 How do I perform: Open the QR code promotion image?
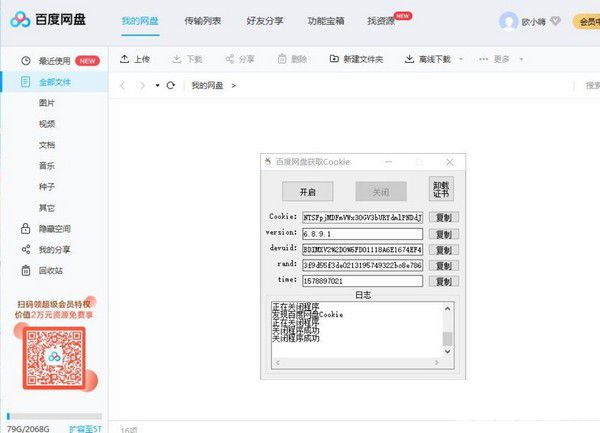click(54, 358)
